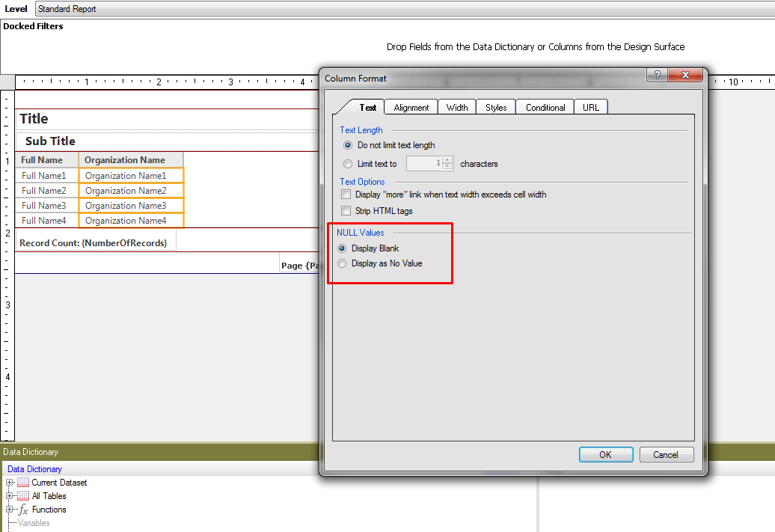Select the Limit text to radio button
This screenshot has width=775, height=532.
347,163
